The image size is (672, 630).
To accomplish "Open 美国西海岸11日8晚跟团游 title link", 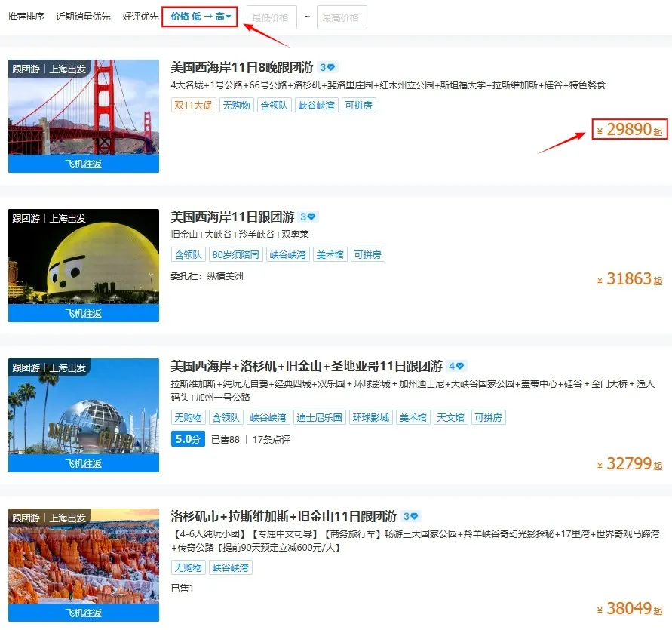I will 242,67.
